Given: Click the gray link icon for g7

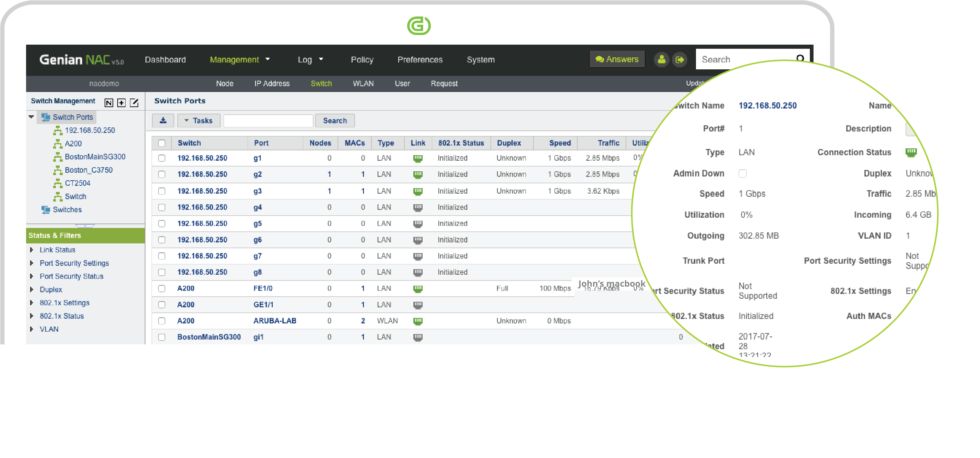Looking at the screenshot, I should pyautogui.click(x=418, y=256).
